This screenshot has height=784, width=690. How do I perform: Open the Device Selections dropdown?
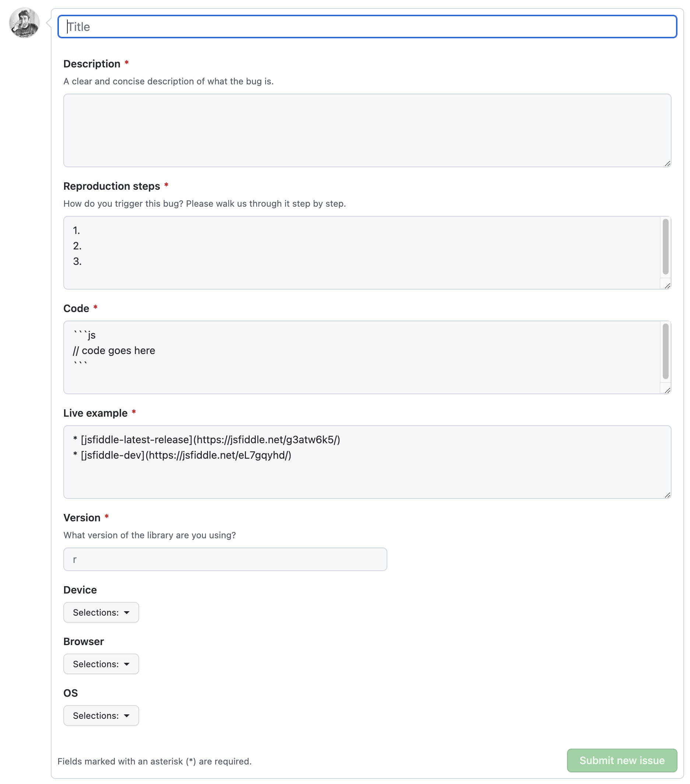(101, 613)
